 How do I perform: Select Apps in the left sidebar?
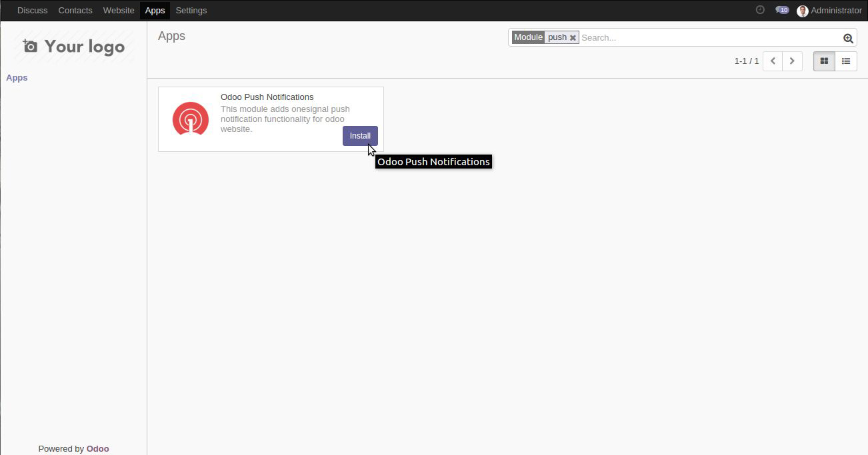pos(17,78)
